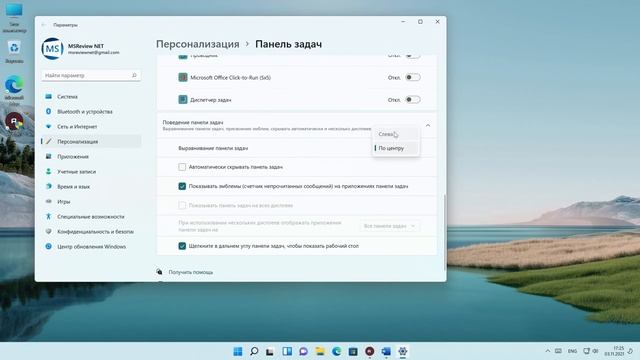Image resolution: width=640 pixels, height=360 pixels.
Task: Uncheck far corner show desktop checkbox
Action: (182, 246)
